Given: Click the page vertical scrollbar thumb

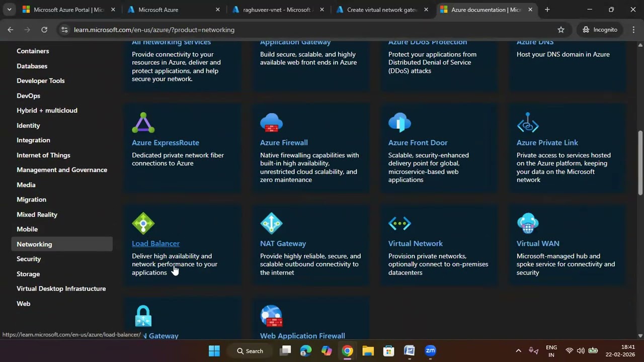Looking at the screenshot, I should (x=640, y=162).
